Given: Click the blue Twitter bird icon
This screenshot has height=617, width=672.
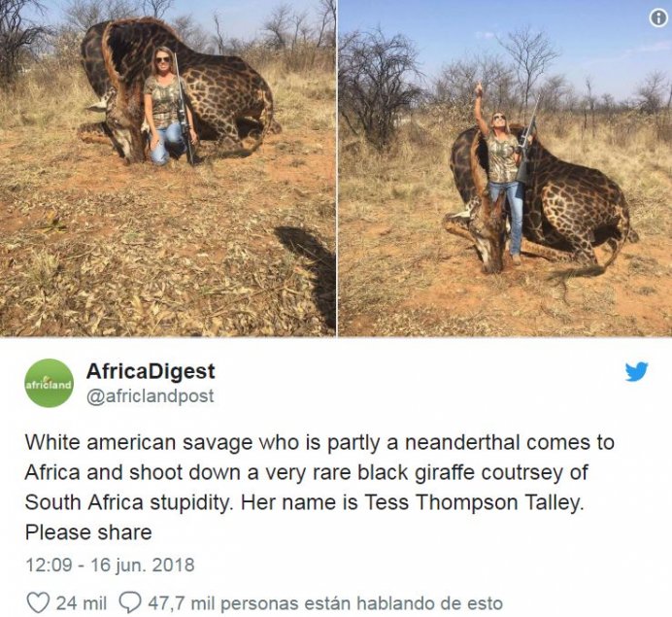Looking at the screenshot, I should point(637,371).
